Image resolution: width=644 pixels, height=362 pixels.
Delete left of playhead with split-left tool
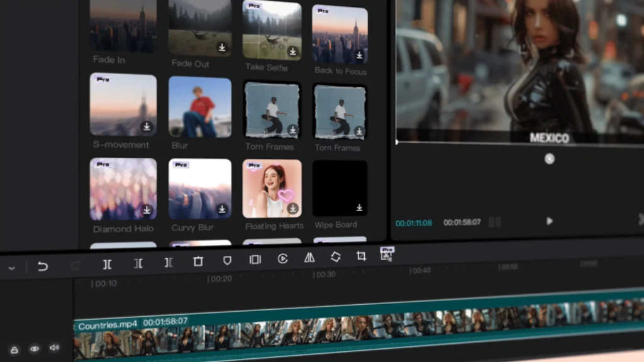click(x=138, y=263)
